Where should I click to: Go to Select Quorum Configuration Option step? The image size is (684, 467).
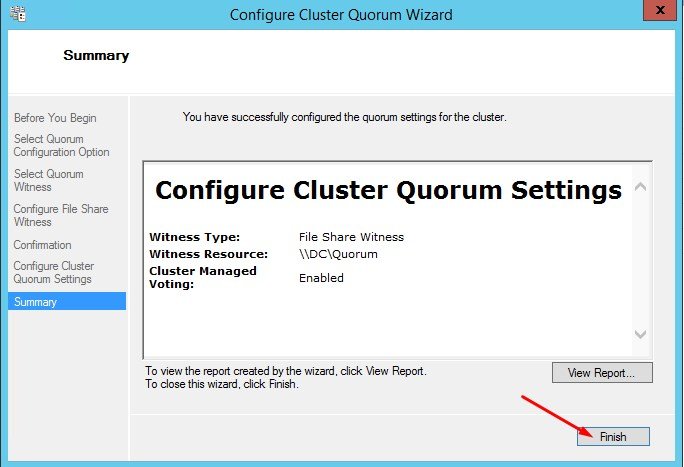click(x=62, y=146)
